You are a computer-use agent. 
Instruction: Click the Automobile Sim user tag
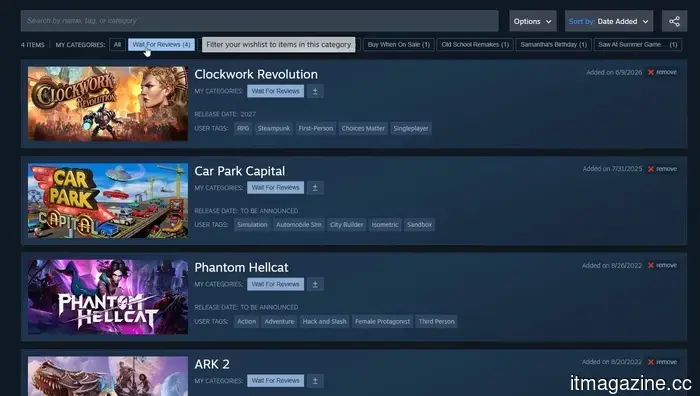pyautogui.click(x=299, y=225)
